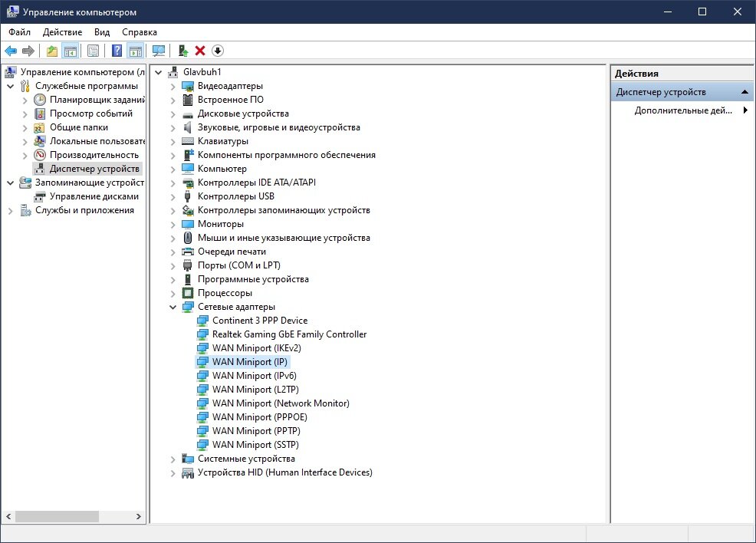Click the Forward arrow toolbar icon
Viewport: 756px width, 543px height.
point(28,51)
